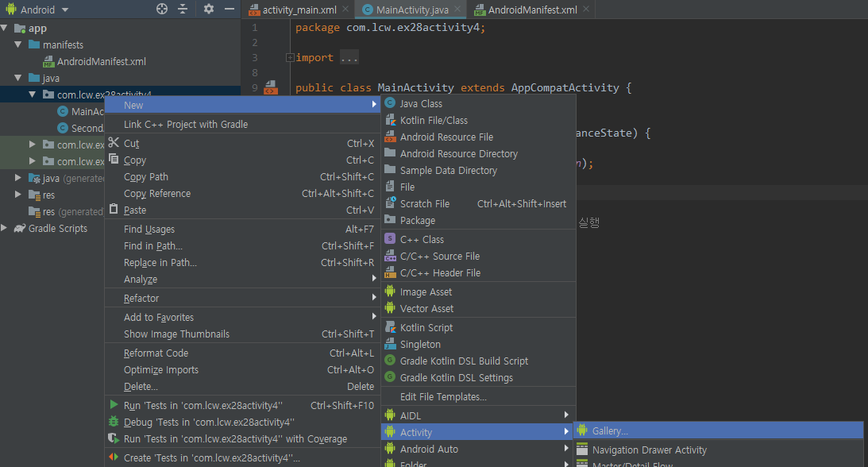The image size is (868, 467).
Task: Select Link C++ Project with Gradle
Action: [242, 125]
